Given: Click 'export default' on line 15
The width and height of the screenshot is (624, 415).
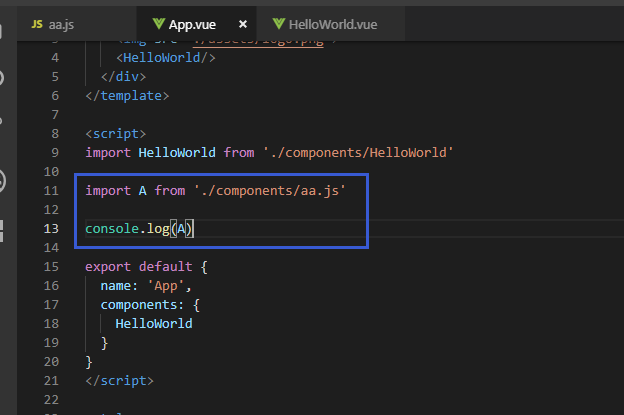Looking at the screenshot, I should pyautogui.click(x=138, y=267).
